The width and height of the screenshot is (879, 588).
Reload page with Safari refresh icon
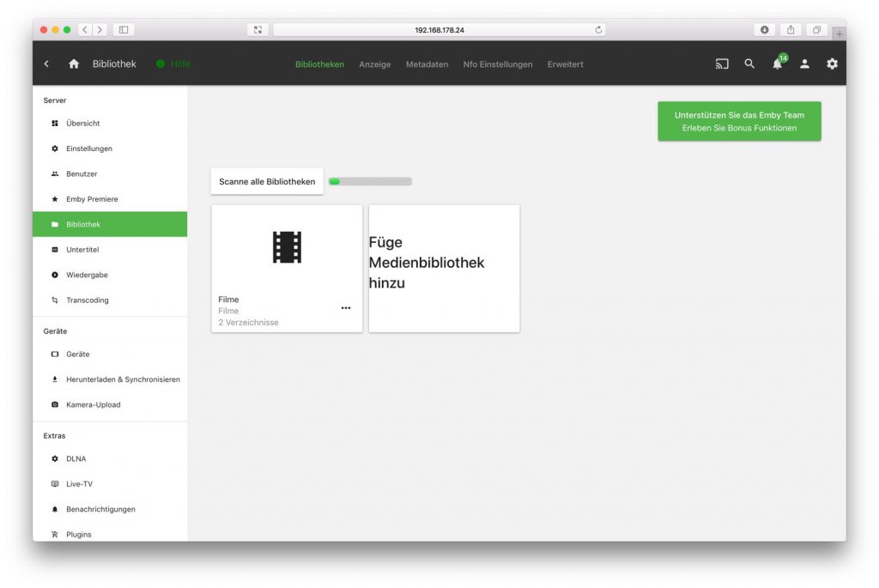598,30
